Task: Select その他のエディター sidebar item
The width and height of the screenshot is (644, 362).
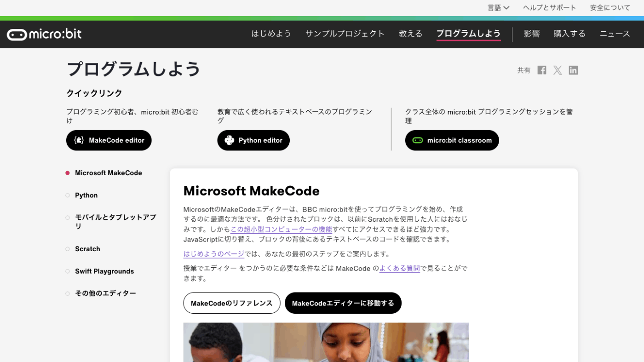Action: [x=105, y=293]
